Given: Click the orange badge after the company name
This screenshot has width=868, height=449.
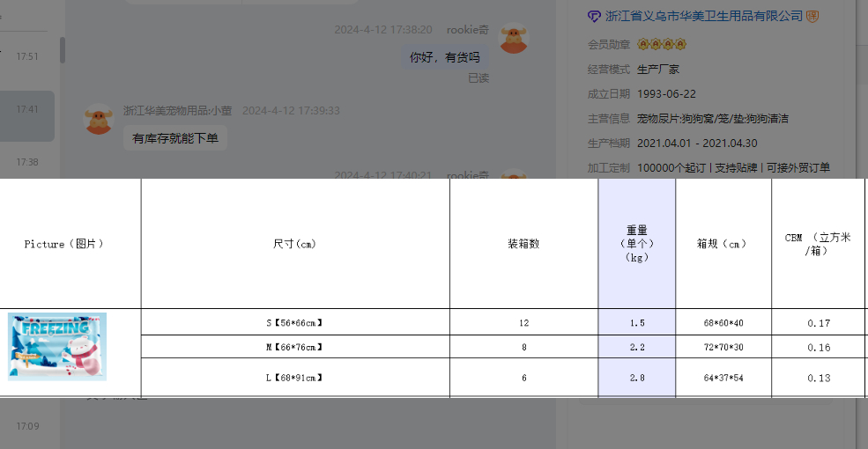Looking at the screenshot, I should [x=812, y=17].
